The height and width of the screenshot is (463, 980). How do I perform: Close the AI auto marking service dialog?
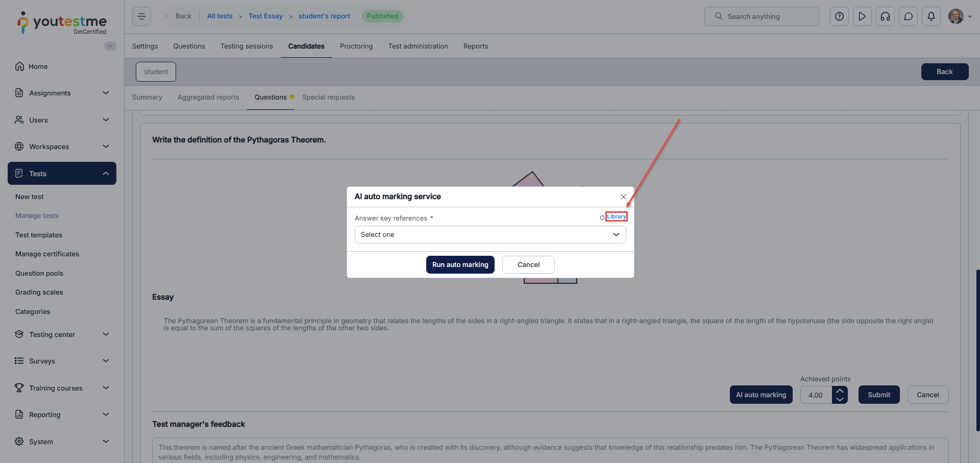tap(623, 197)
